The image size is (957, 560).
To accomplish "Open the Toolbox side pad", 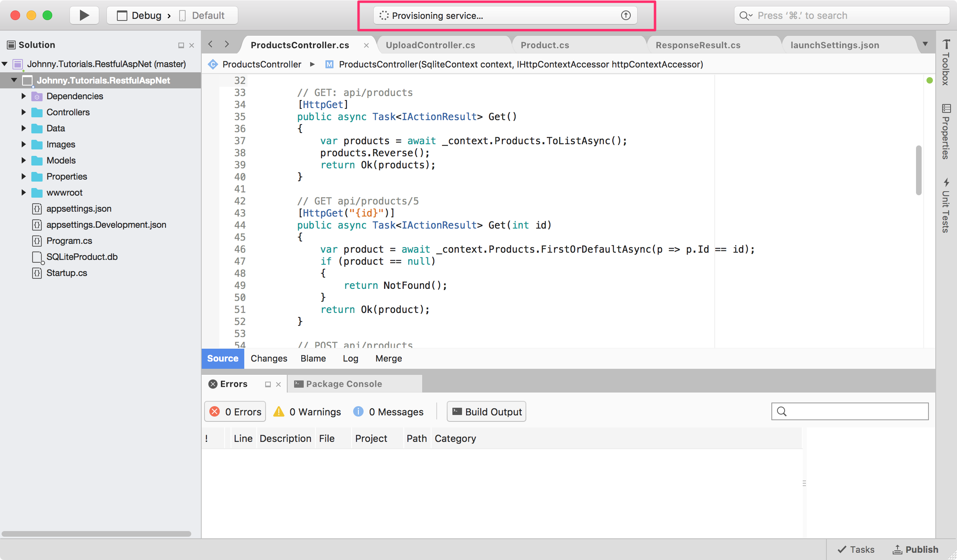I will point(946,62).
